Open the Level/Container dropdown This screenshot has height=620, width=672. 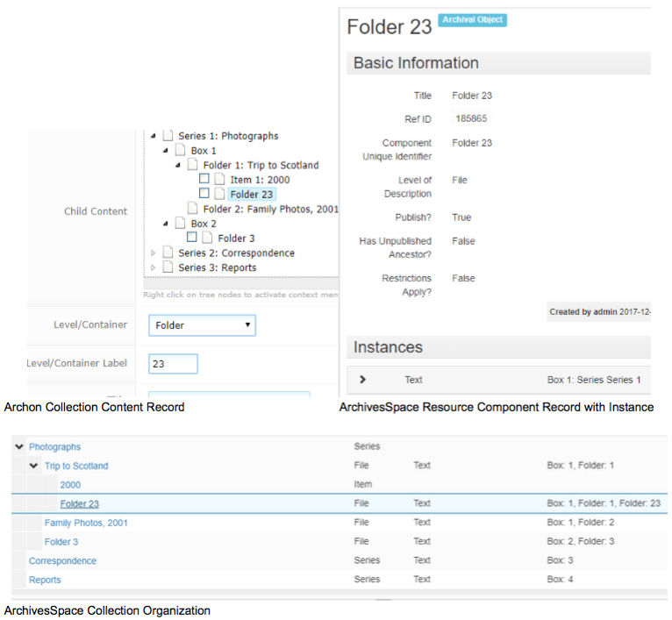point(202,325)
